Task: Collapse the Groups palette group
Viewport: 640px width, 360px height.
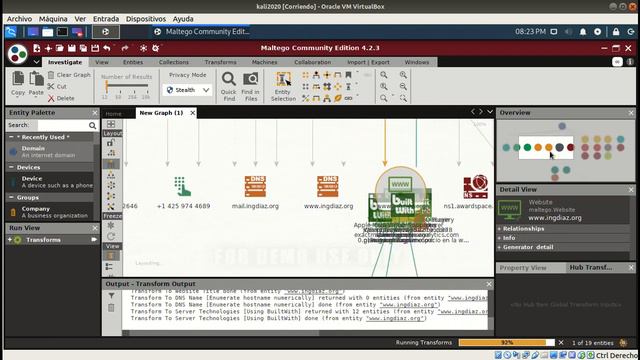Action: tap(11, 198)
